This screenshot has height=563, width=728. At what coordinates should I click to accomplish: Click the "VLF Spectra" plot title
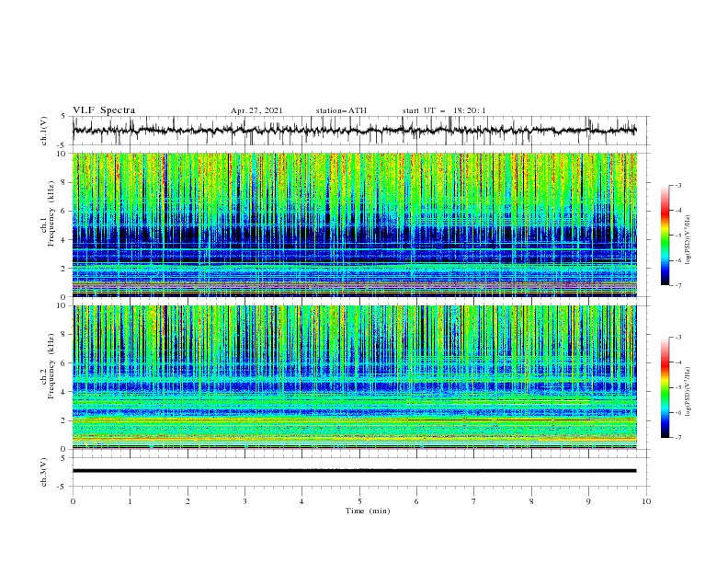pos(104,110)
